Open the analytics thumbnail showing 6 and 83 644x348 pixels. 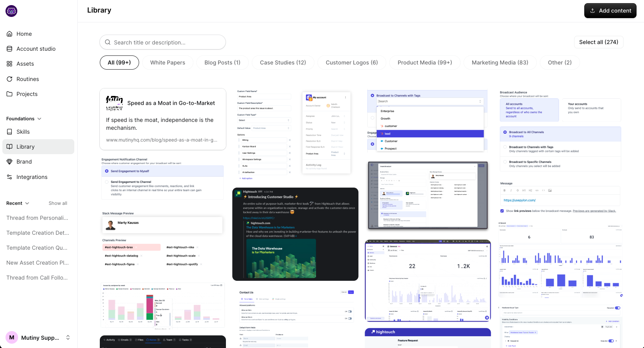(560, 260)
